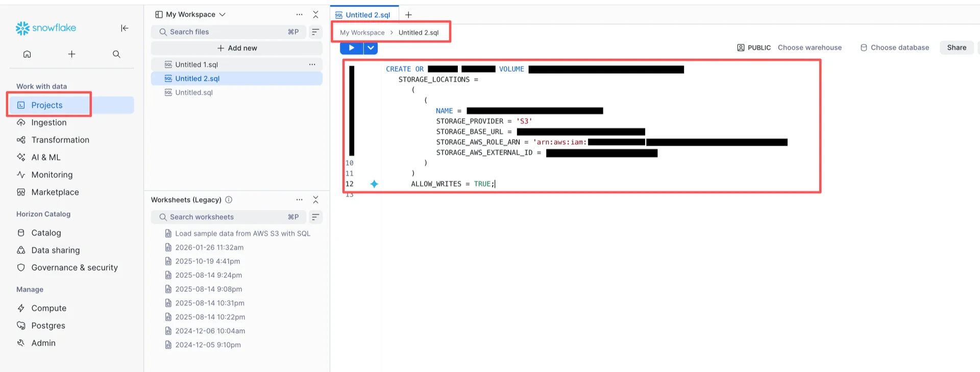Go to the Home icon
This screenshot has height=372, width=980.
27,54
